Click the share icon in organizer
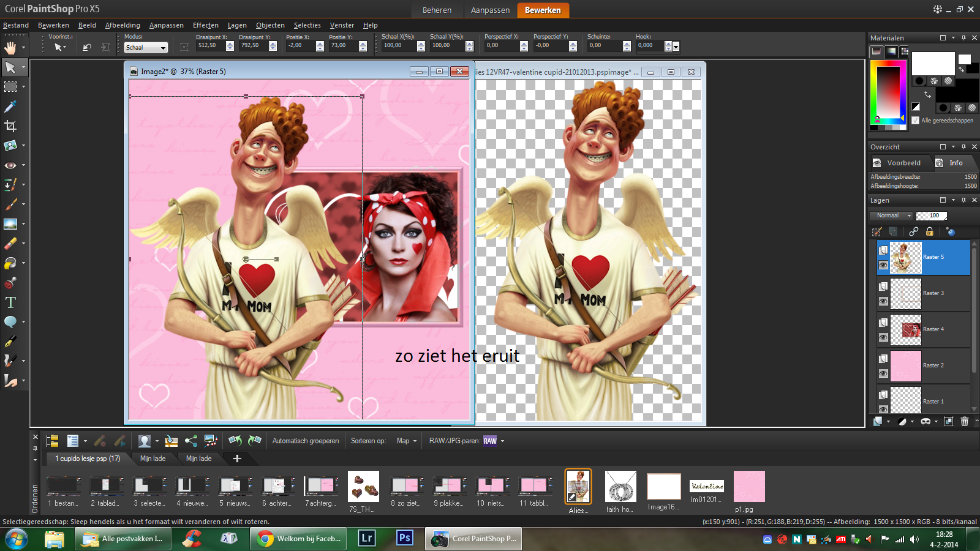Screen dimensions: 980x551 (191, 440)
